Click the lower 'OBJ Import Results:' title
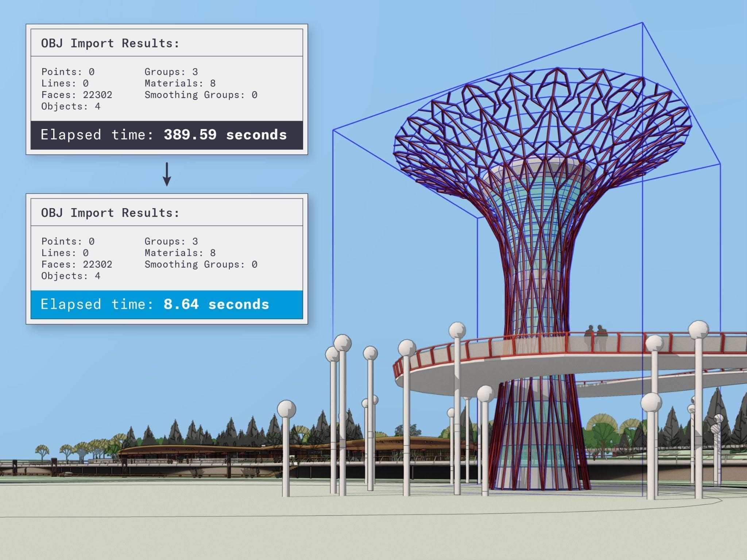The image size is (747, 560). 110,213
